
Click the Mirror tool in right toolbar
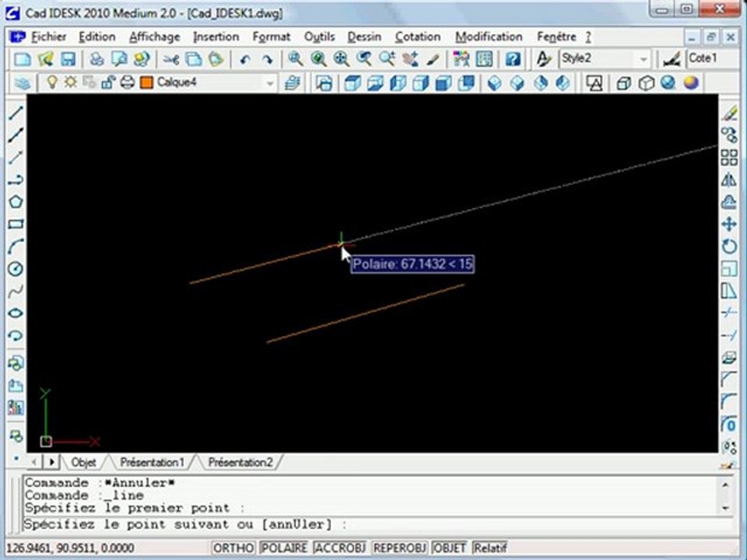tap(729, 180)
